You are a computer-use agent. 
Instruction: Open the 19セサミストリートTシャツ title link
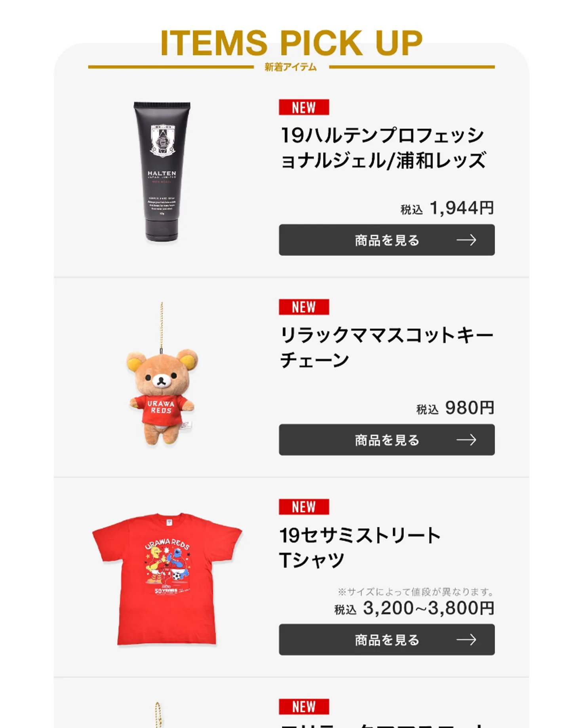[x=360, y=548]
